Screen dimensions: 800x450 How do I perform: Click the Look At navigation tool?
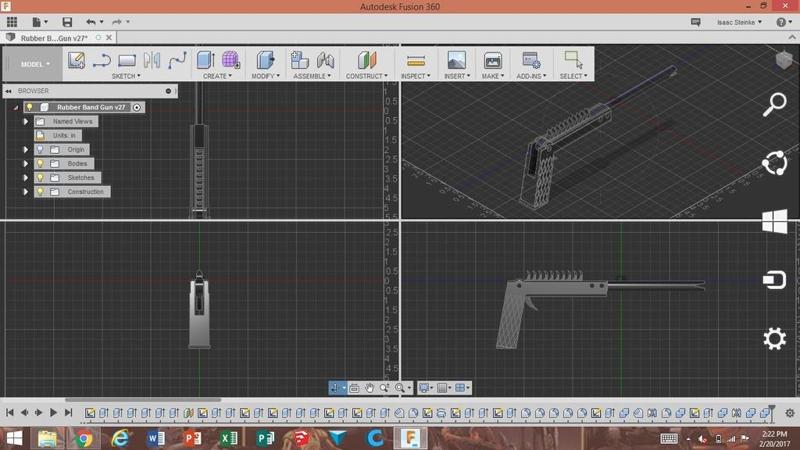point(354,388)
